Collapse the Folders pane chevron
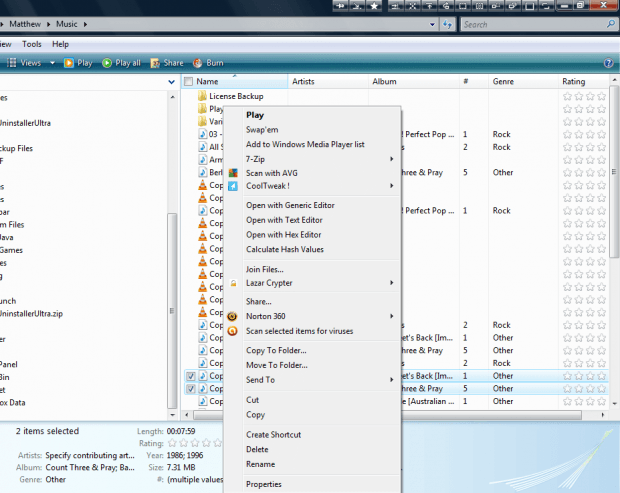Screen dimensions: 620x493 coord(171,82)
